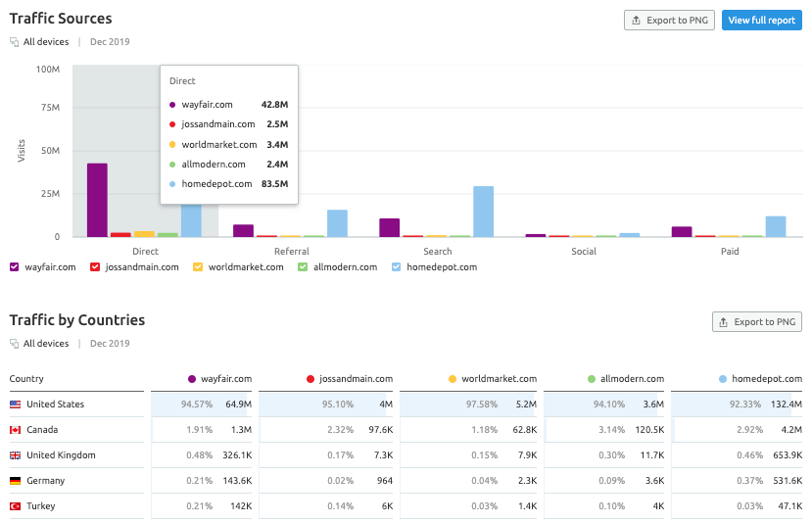Click the Country column header

(x=26, y=378)
